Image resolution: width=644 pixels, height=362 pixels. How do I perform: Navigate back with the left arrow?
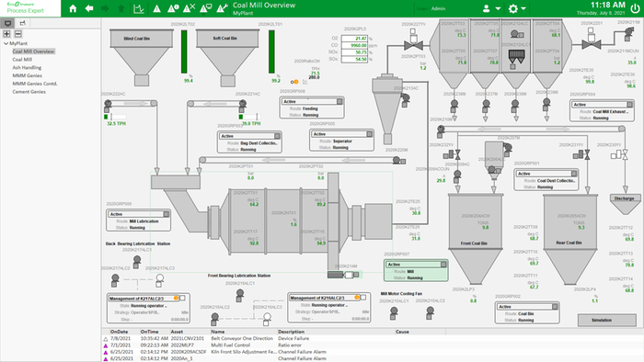(x=89, y=8)
